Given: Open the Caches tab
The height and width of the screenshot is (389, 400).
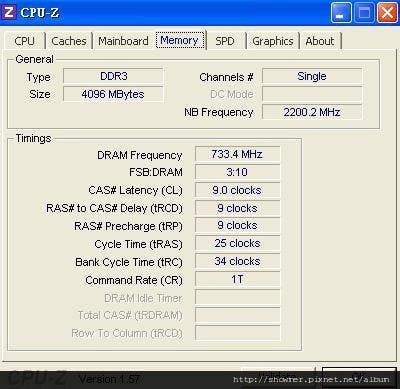Looking at the screenshot, I should point(69,41).
